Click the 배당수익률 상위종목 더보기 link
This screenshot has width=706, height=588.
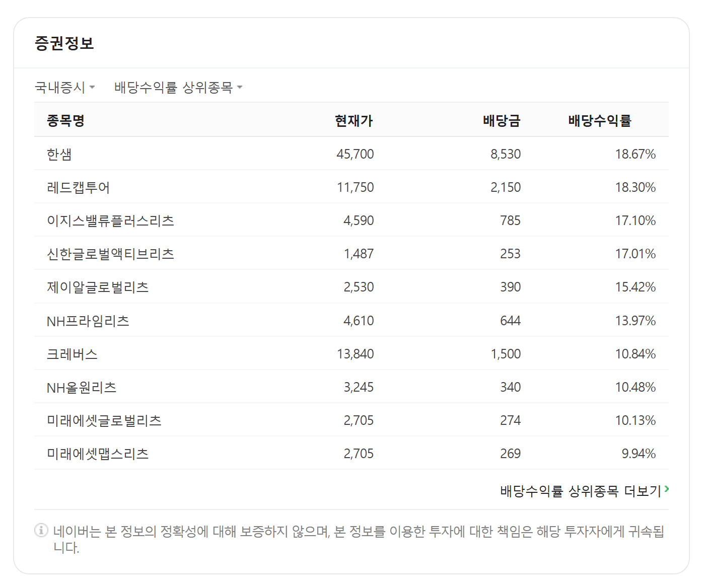[580, 488]
